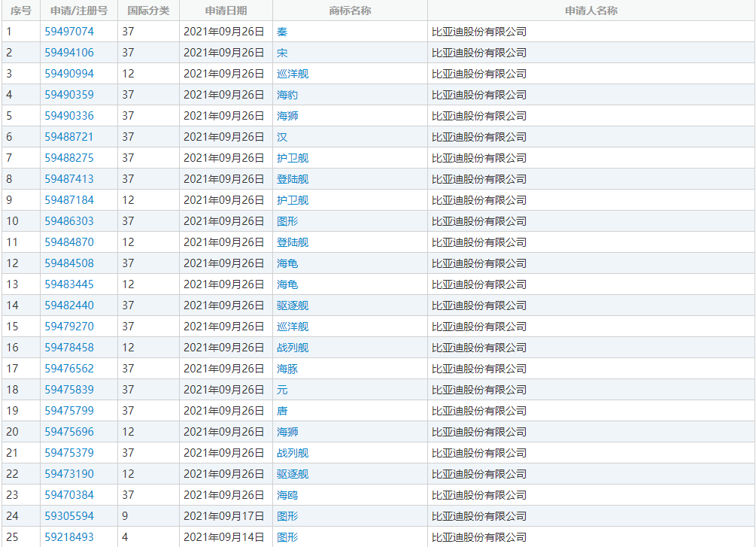The height and width of the screenshot is (547, 756).
Task: Open registration number 59488275
Action: (x=69, y=158)
